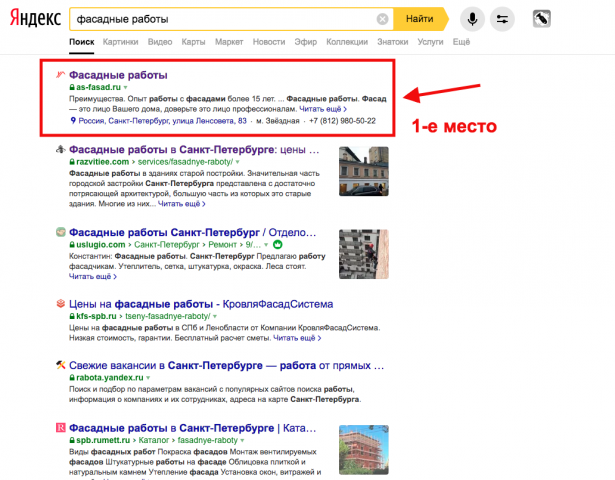Click the uslugio.com favicon

point(60,232)
